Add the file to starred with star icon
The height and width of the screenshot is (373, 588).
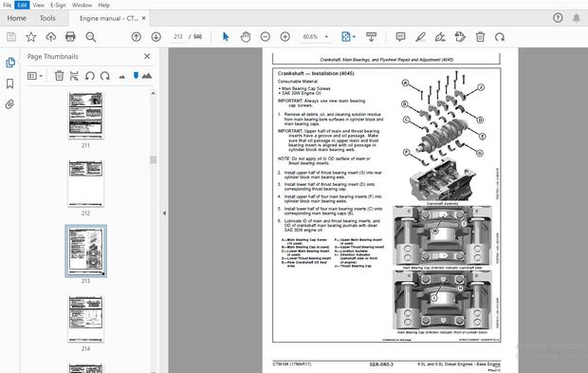click(x=30, y=36)
